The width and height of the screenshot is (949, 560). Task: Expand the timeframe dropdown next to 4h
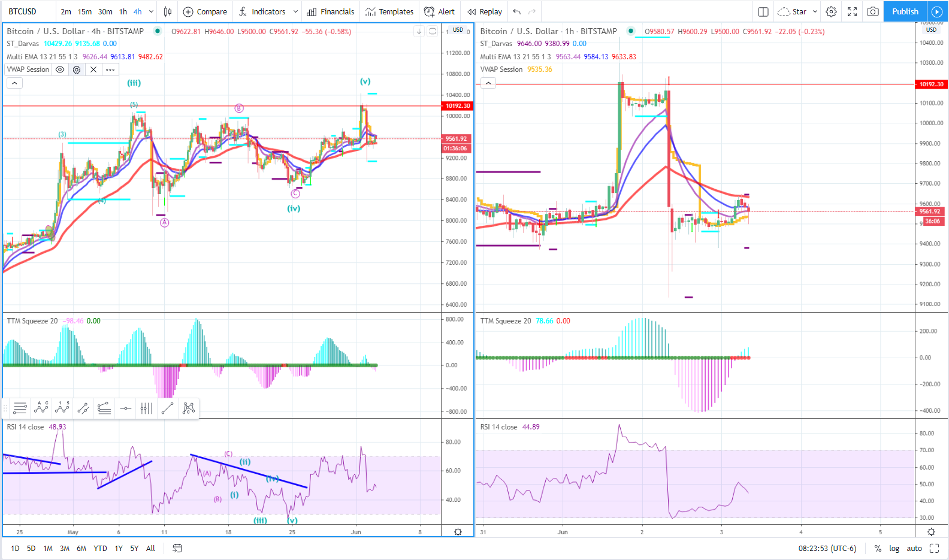coord(151,11)
